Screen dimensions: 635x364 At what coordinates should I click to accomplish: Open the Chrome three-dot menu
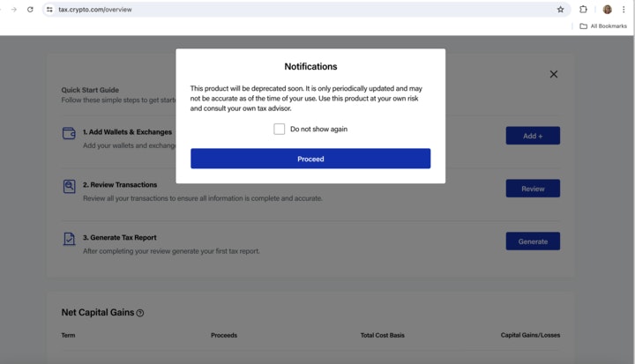coord(624,10)
